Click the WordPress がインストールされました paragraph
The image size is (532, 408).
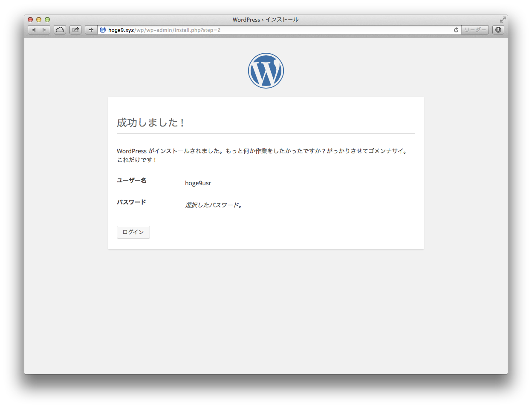click(x=263, y=155)
